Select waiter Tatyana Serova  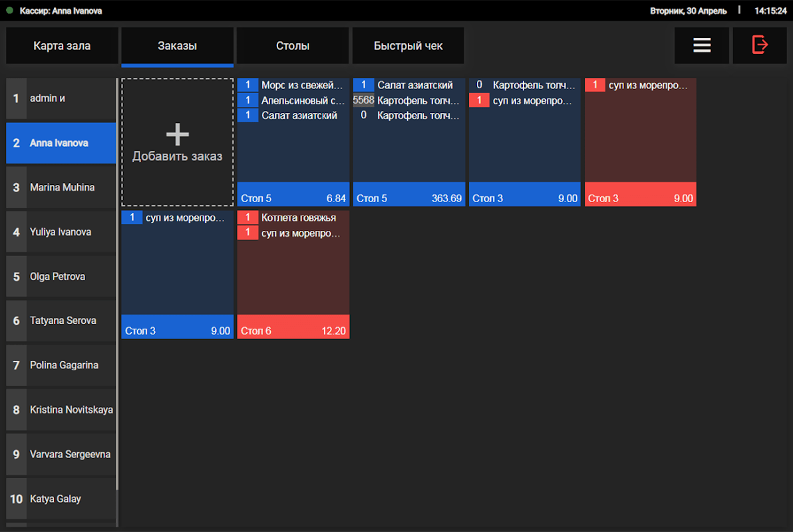pos(61,321)
